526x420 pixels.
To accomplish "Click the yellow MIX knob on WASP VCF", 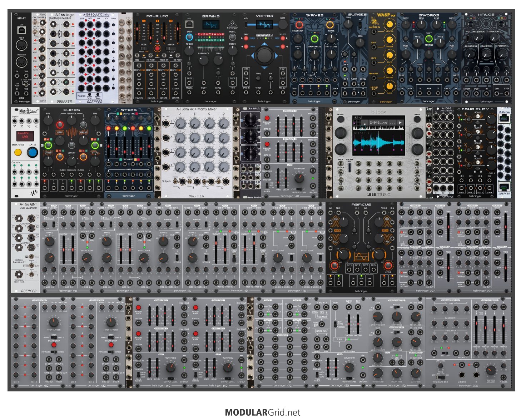I will 389,87.
